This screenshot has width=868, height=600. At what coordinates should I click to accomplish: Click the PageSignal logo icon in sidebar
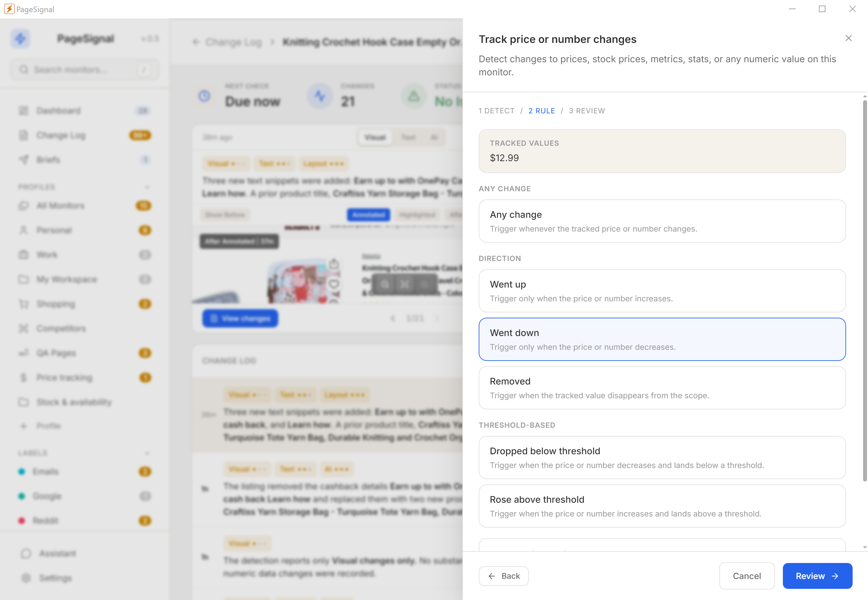click(x=20, y=38)
